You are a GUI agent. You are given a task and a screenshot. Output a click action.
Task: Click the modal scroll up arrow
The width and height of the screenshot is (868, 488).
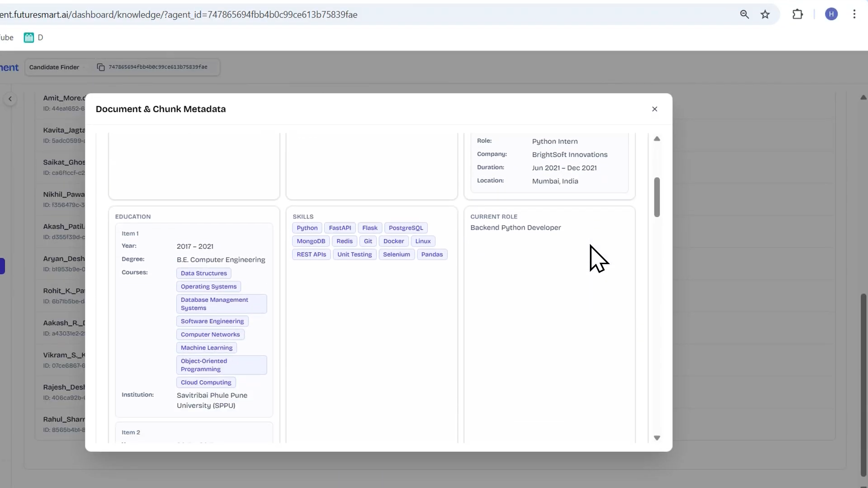[x=657, y=139]
